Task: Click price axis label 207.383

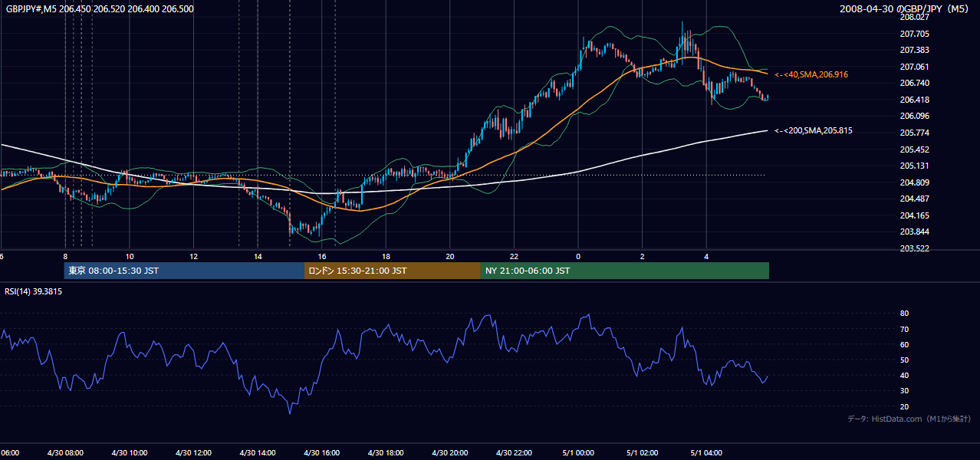Action: tap(913, 50)
